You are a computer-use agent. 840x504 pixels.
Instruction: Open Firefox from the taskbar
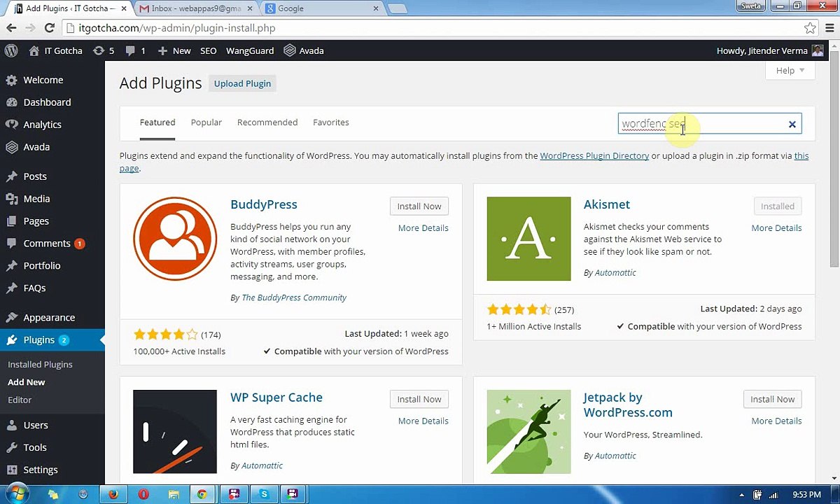[x=113, y=494]
